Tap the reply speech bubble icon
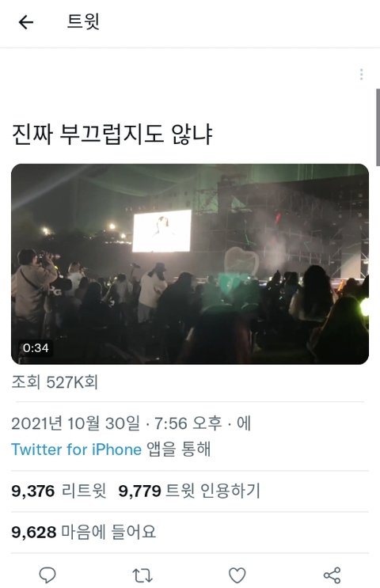The height and width of the screenshot is (588, 380). [47, 575]
